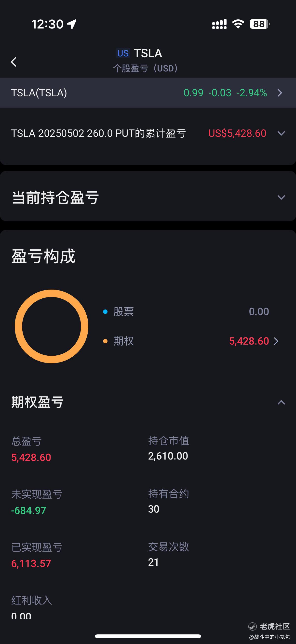The width and height of the screenshot is (296, 644).
Task: Tap the 已实现盈亏 value 6,113.57
Action: coord(31,564)
